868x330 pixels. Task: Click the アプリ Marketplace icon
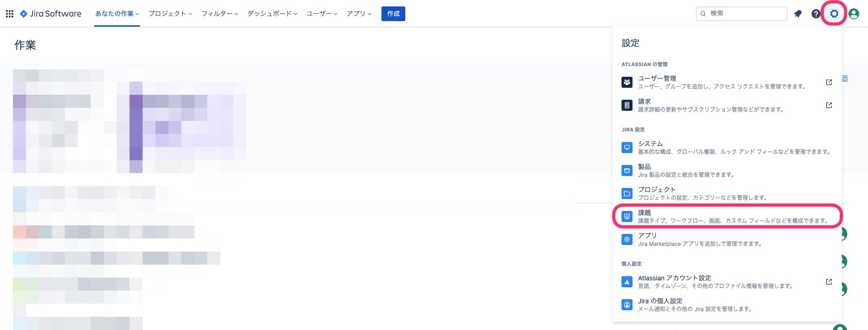(627, 239)
